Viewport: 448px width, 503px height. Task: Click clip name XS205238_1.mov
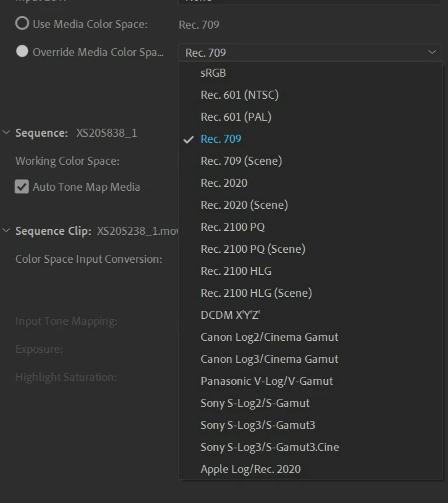[x=138, y=231]
